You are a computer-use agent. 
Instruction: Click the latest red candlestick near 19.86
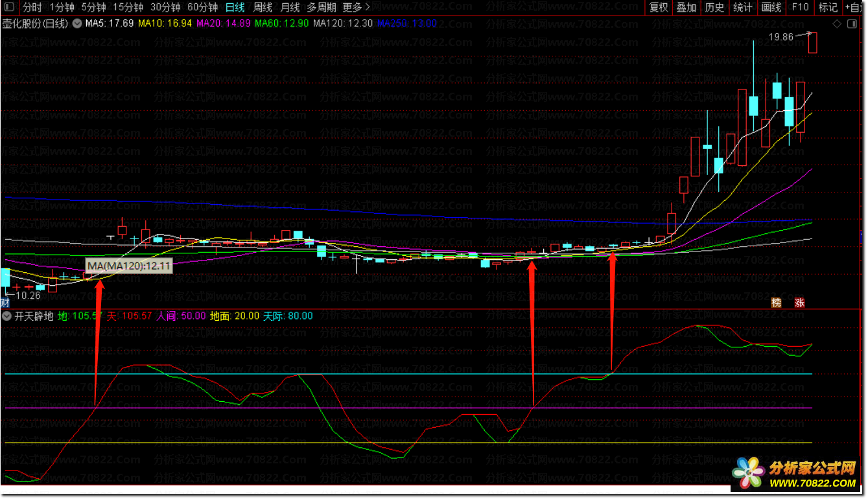(x=812, y=43)
